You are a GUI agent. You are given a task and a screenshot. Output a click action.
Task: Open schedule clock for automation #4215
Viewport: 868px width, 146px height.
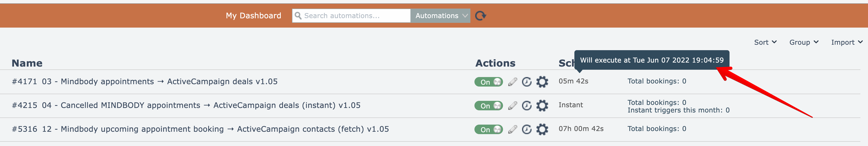coord(526,106)
